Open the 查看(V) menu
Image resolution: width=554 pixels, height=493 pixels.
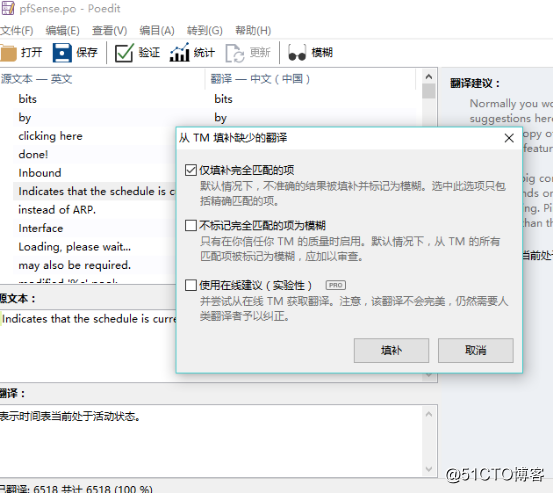(110, 31)
